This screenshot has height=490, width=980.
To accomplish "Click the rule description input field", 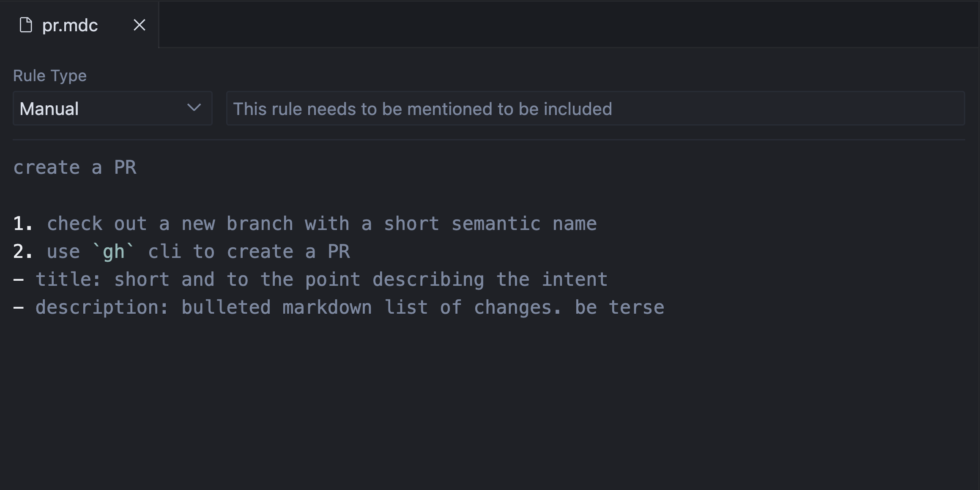I will [595, 109].
